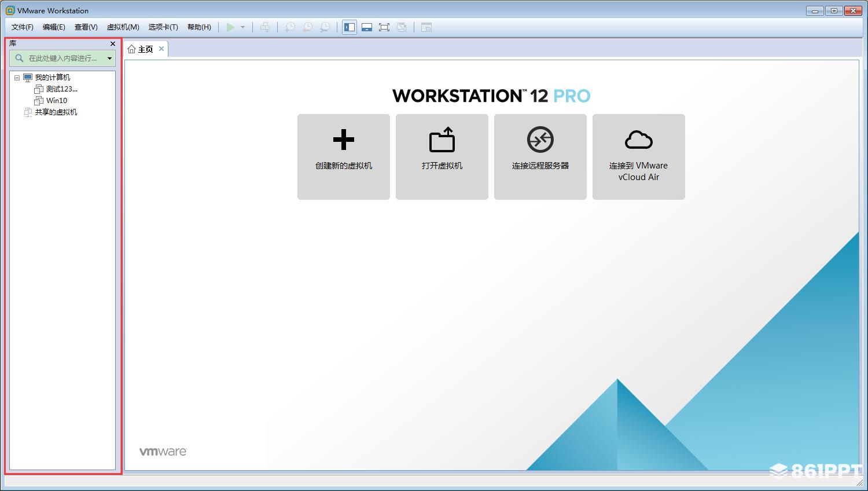
Task: Open the 编辑(E) menu
Action: [x=54, y=27]
